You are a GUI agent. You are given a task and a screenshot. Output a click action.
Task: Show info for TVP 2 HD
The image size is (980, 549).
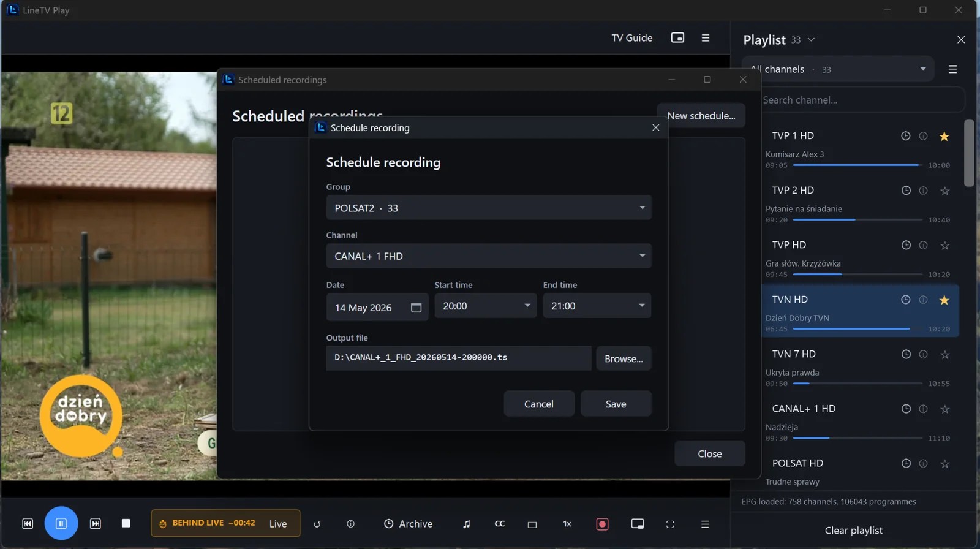pos(923,191)
